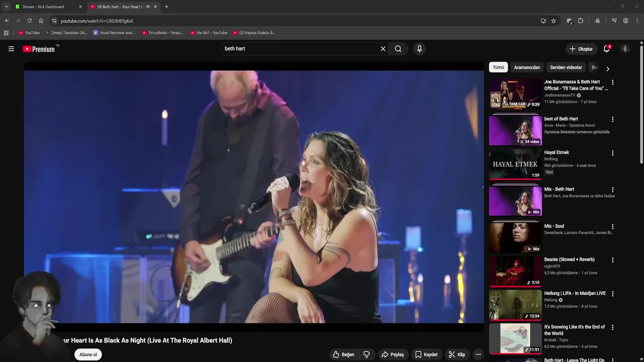Image resolution: width=644 pixels, height=362 pixels.
Task: Open the tab search dropdown arrow
Action: (x=6, y=7)
